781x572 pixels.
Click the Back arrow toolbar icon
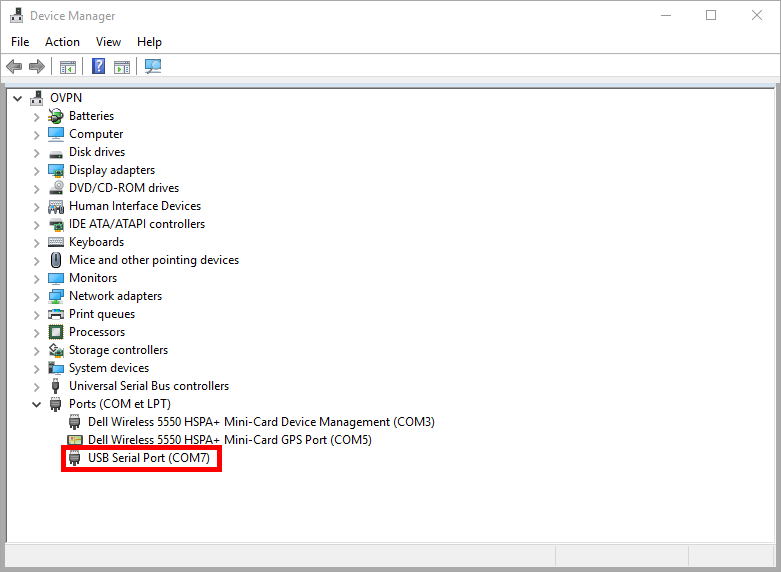coord(14,67)
